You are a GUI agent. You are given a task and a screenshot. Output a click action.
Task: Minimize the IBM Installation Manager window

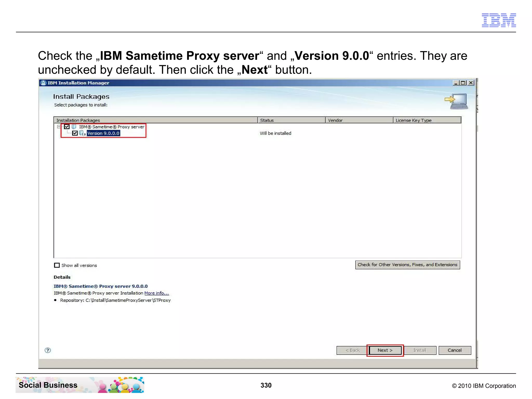[456, 83]
